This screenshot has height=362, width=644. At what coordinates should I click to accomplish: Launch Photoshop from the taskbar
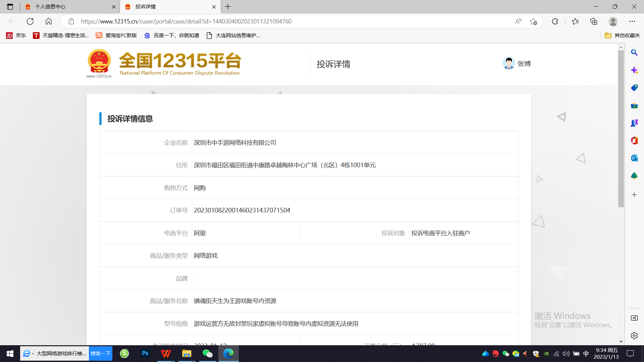click(x=145, y=353)
